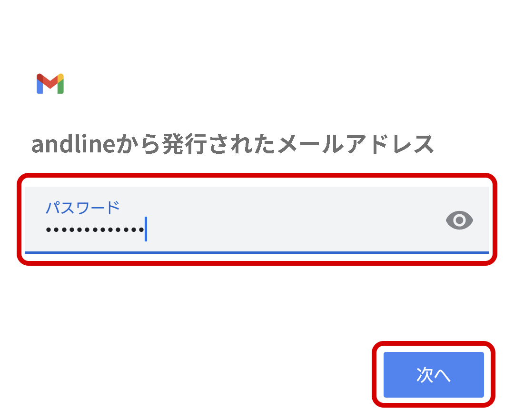This screenshot has width=514, height=420.
Task: Select the red, blue, green M logo
Action: point(50,84)
